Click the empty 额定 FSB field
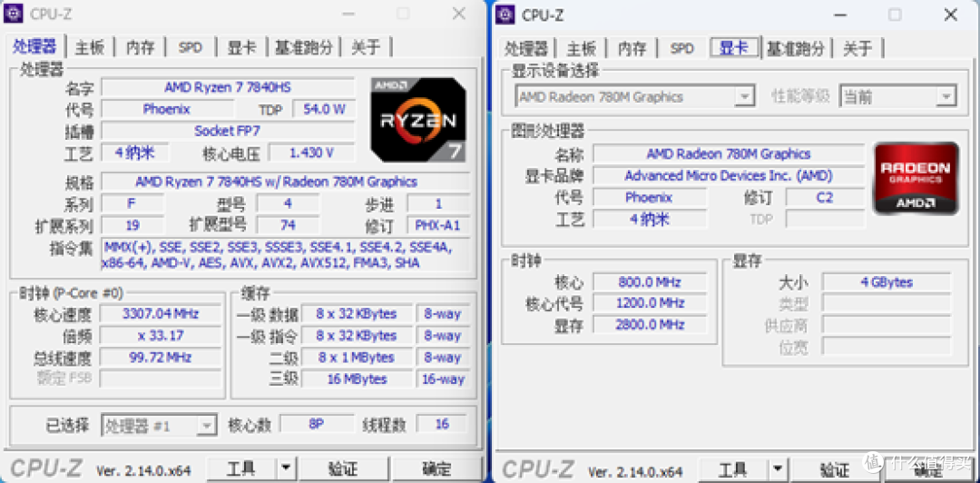980x483 pixels. [161, 379]
